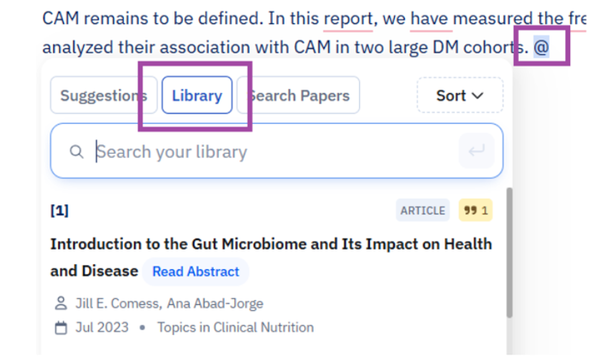Click the chevron arrow next to Sort
The height and width of the screenshot is (364, 606).
coord(477,96)
